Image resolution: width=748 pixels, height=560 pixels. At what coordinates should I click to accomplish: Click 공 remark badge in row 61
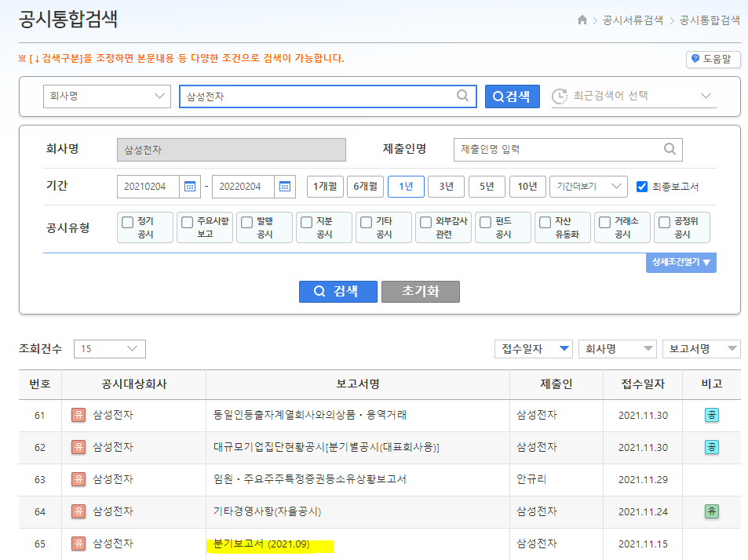point(712,415)
